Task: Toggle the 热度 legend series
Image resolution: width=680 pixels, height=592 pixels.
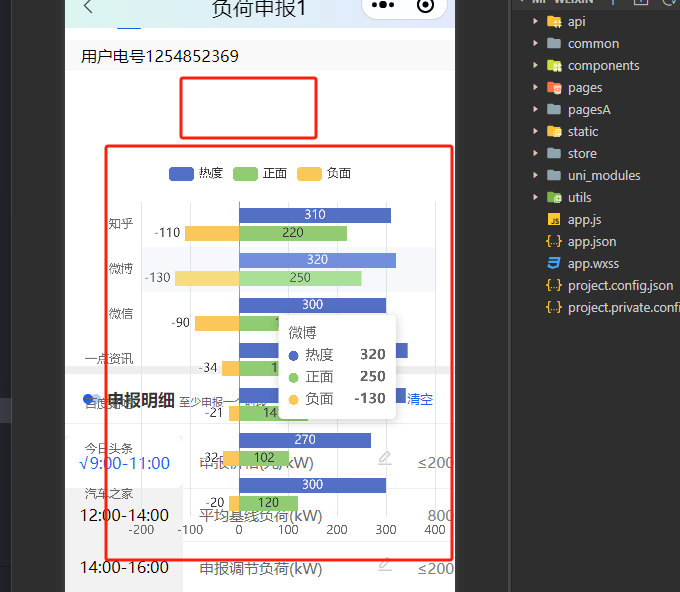Action: pos(196,173)
